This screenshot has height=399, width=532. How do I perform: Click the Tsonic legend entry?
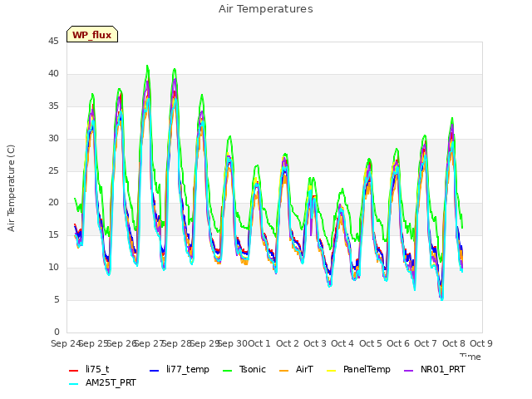[244, 369]
